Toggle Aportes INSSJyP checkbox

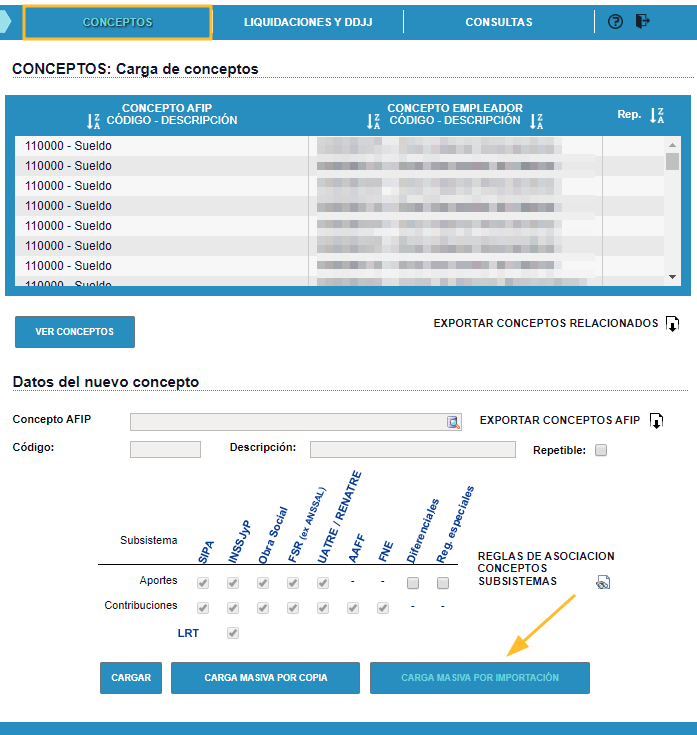click(233, 583)
